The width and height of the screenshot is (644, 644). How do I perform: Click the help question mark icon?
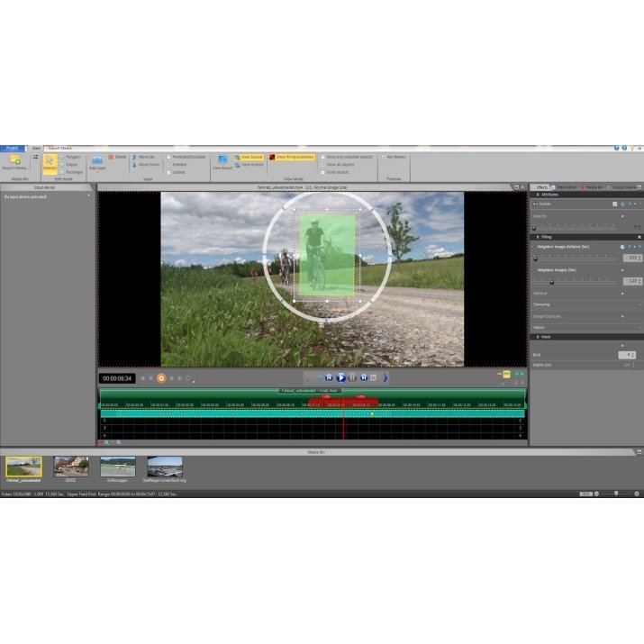[616, 148]
